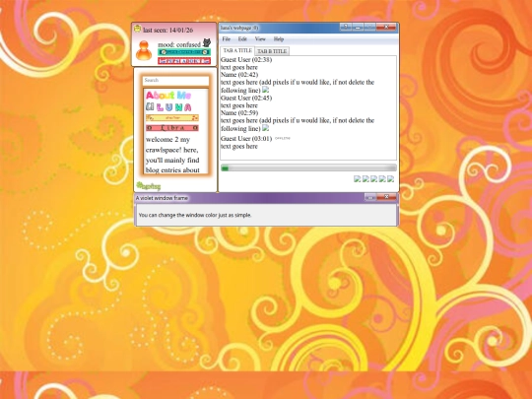Click the 'Guest User (02:38)' line
Screen dimensions: 532x399
[246, 60]
